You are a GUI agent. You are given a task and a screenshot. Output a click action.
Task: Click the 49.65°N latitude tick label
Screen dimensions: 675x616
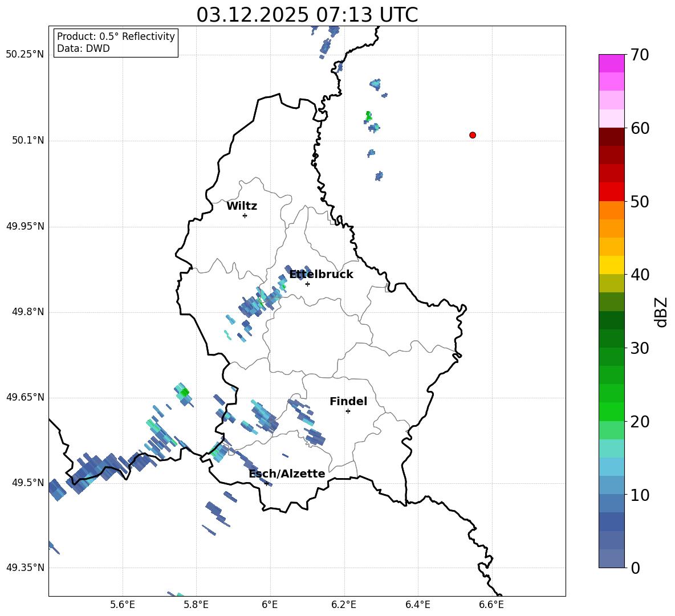coord(25,397)
